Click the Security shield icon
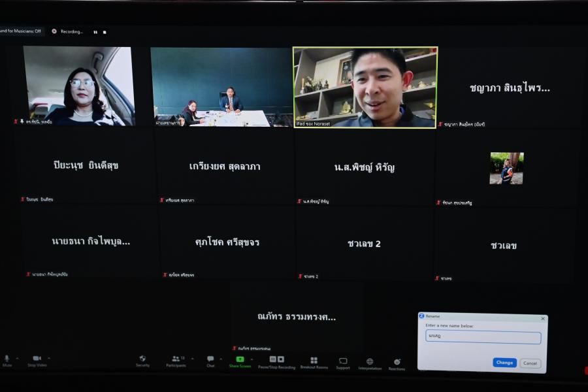Screen dimensions: 588x392 [142, 359]
